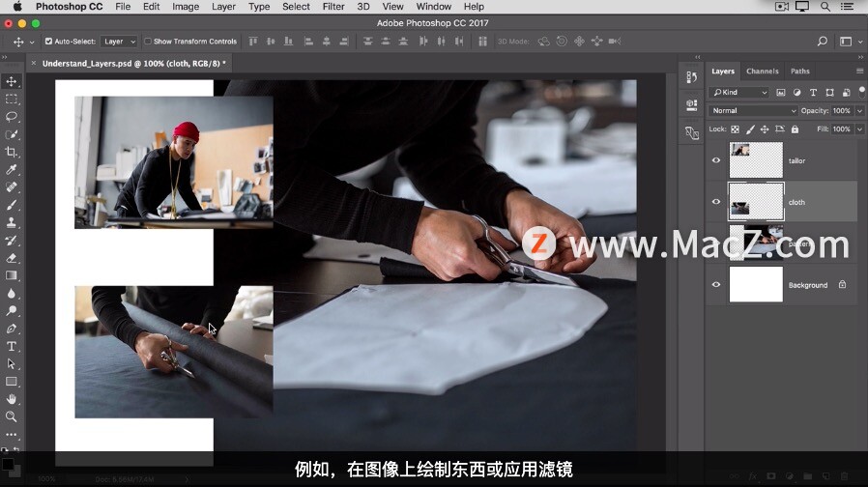This screenshot has height=487, width=868.
Task: Select the Eraser tool
Action: click(11, 258)
